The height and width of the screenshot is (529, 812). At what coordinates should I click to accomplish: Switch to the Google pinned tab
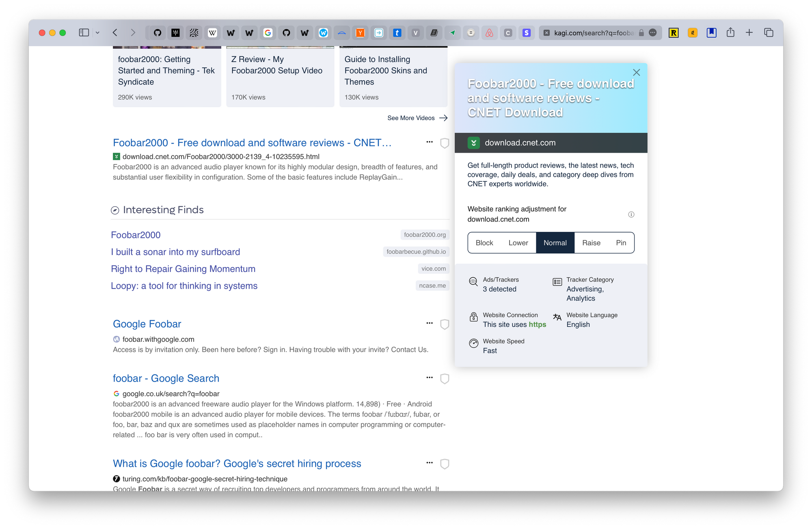[268, 33]
